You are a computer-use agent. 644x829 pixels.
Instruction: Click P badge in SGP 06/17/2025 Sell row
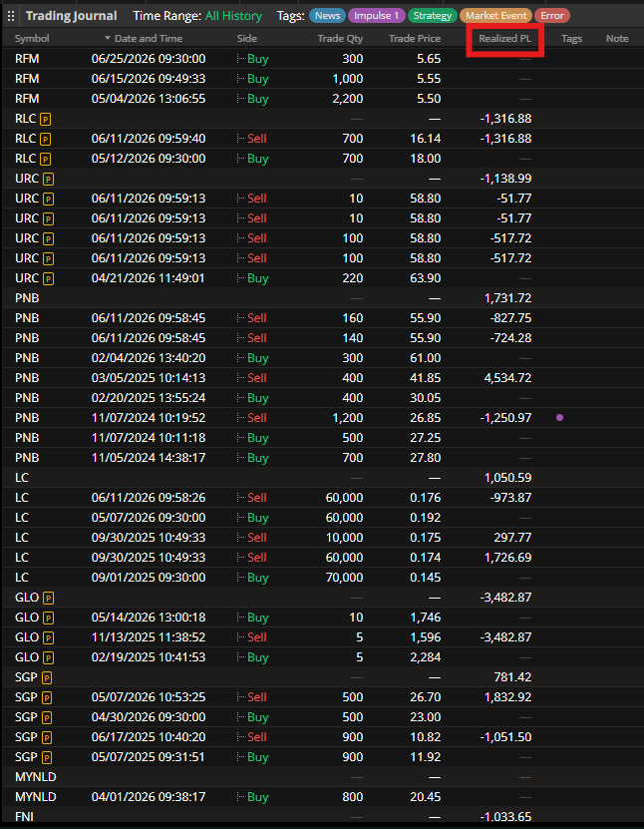tap(47, 737)
